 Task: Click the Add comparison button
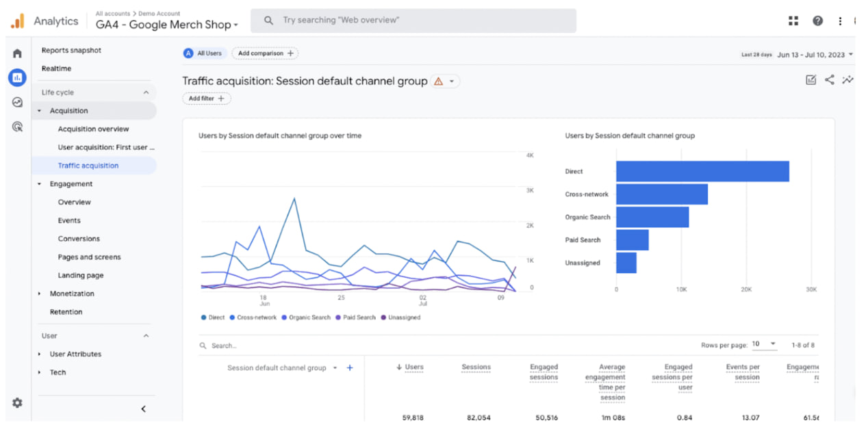point(265,53)
